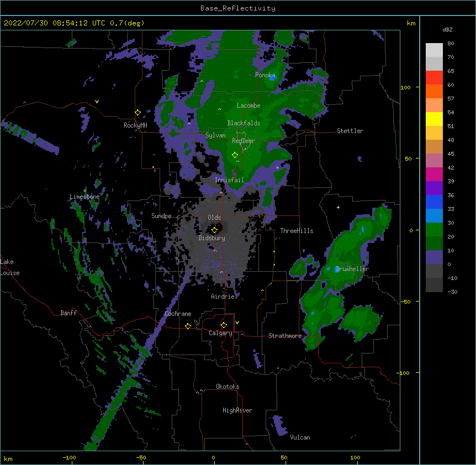Click the white asterisk marker above Limestone

(84, 191)
